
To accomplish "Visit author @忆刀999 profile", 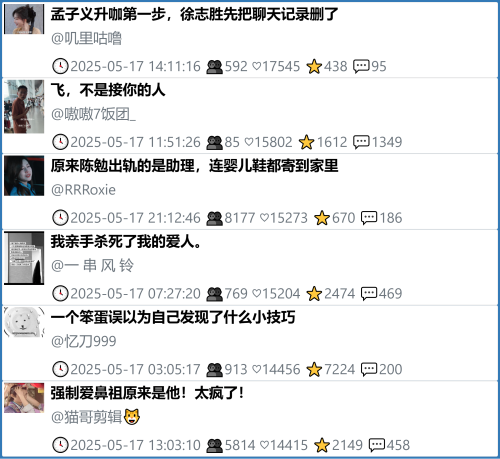I will 84,341.
